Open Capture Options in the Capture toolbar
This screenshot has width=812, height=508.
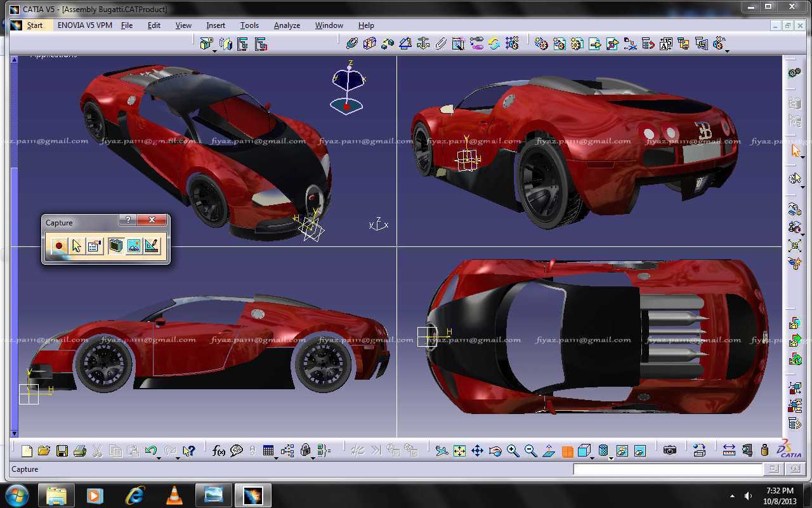tap(95, 246)
